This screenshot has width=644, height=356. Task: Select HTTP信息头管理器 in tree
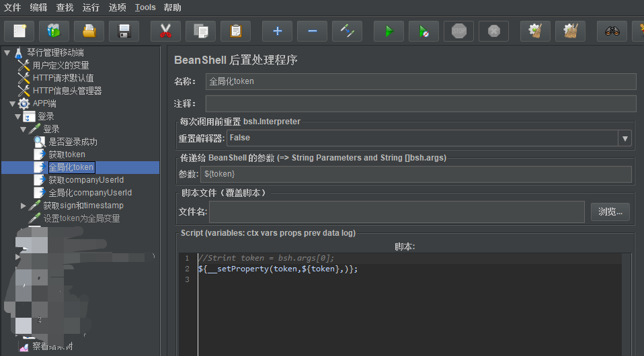tap(67, 91)
